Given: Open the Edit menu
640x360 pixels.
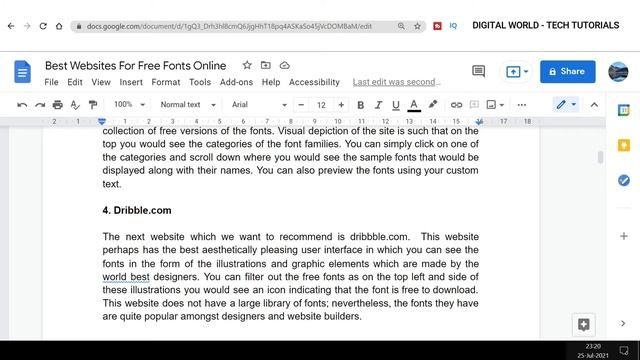Looking at the screenshot, I should [x=75, y=82].
